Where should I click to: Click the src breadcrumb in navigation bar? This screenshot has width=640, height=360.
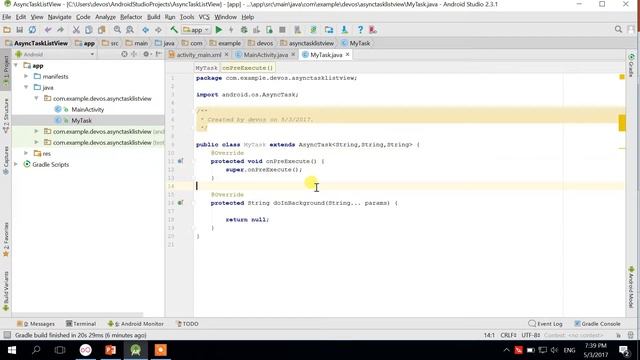[111, 43]
